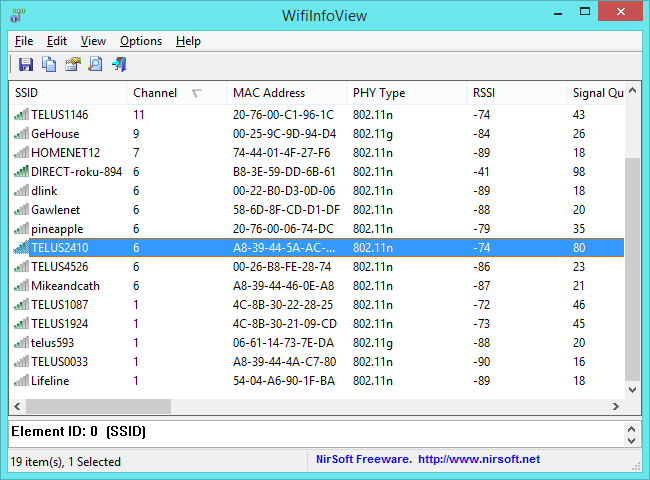The image size is (650, 480).
Task: Sort list by SSID column header
Action: click(30, 93)
